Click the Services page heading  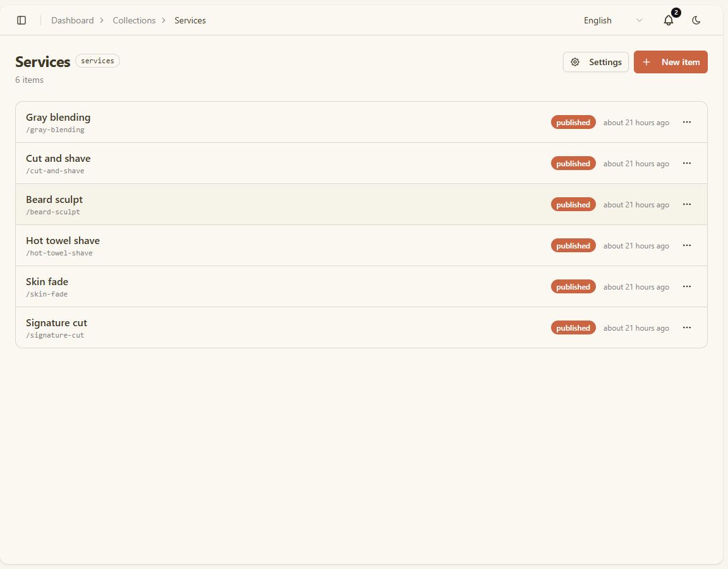(x=43, y=62)
